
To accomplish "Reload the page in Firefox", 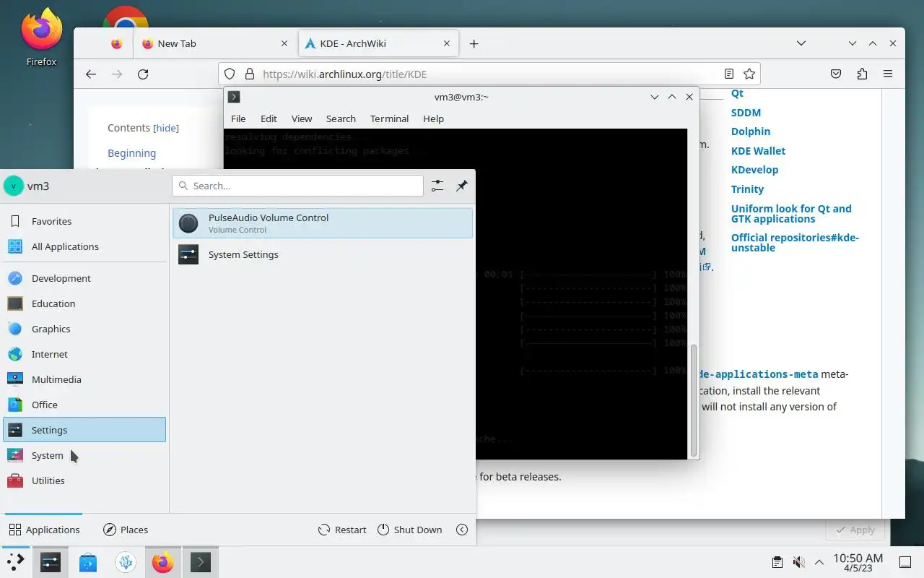I will (143, 74).
